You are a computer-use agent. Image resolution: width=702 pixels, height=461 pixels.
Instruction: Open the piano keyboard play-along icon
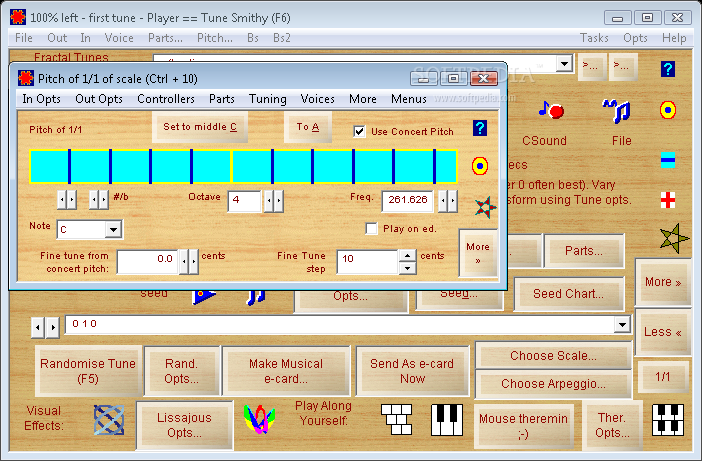[x=447, y=419]
